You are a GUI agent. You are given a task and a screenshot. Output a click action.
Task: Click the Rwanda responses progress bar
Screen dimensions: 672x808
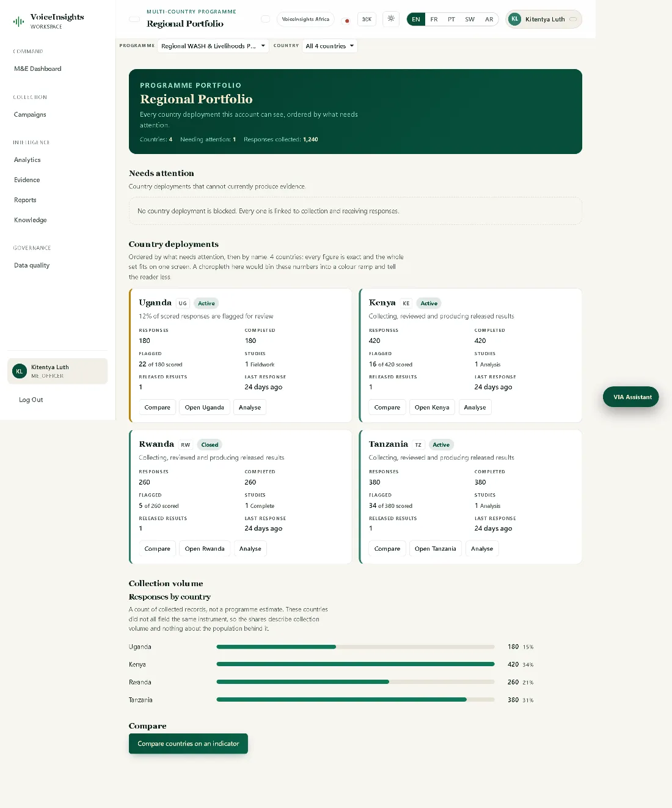pos(356,682)
